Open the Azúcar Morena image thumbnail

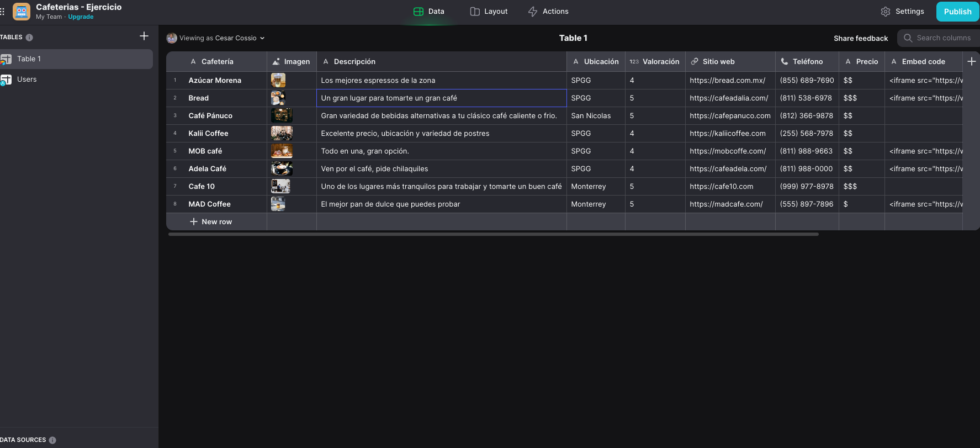278,80
